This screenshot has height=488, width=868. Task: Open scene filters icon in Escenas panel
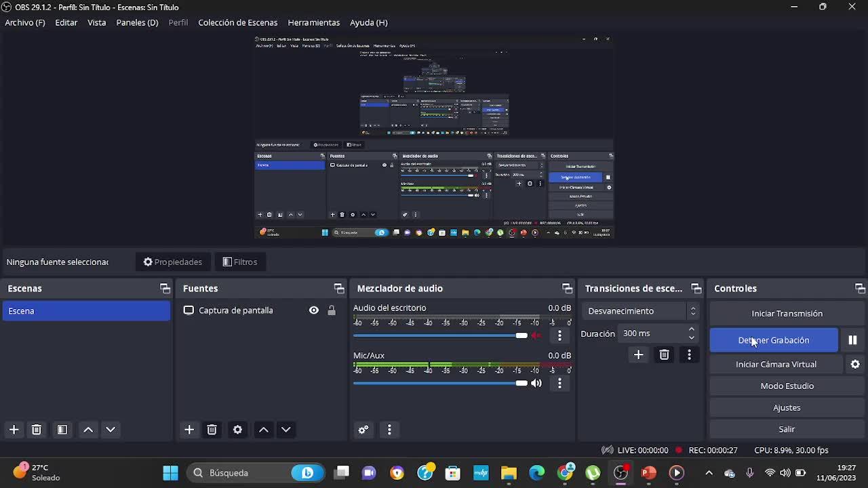click(x=62, y=430)
